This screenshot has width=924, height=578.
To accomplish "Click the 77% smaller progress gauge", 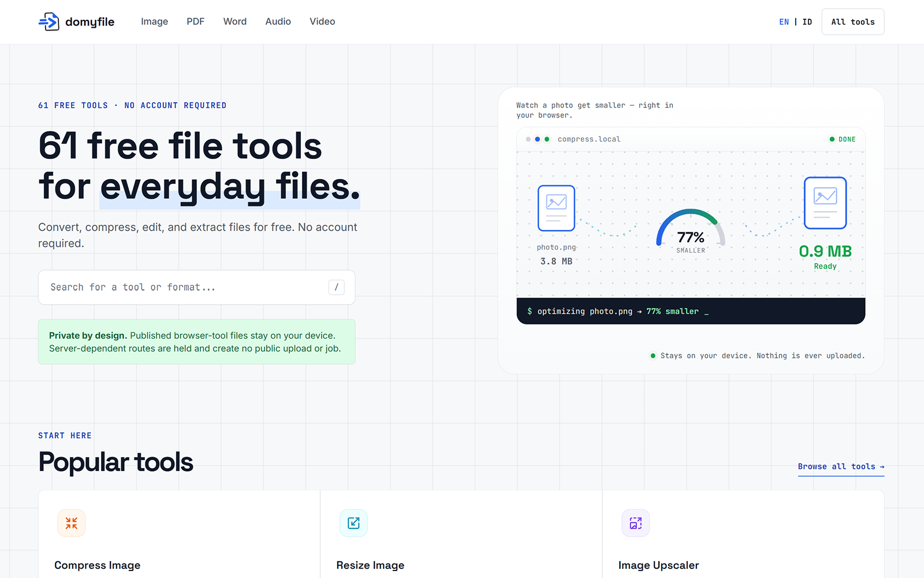I will point(691,231).
